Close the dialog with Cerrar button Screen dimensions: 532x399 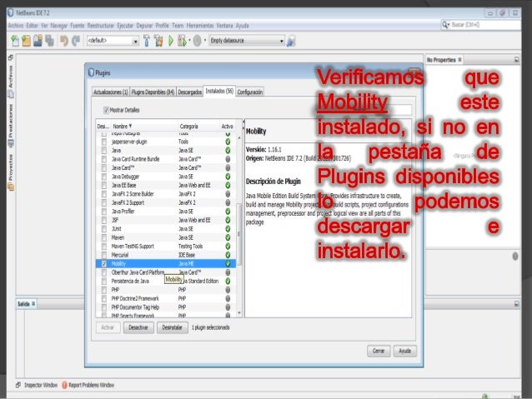(379, 351)
